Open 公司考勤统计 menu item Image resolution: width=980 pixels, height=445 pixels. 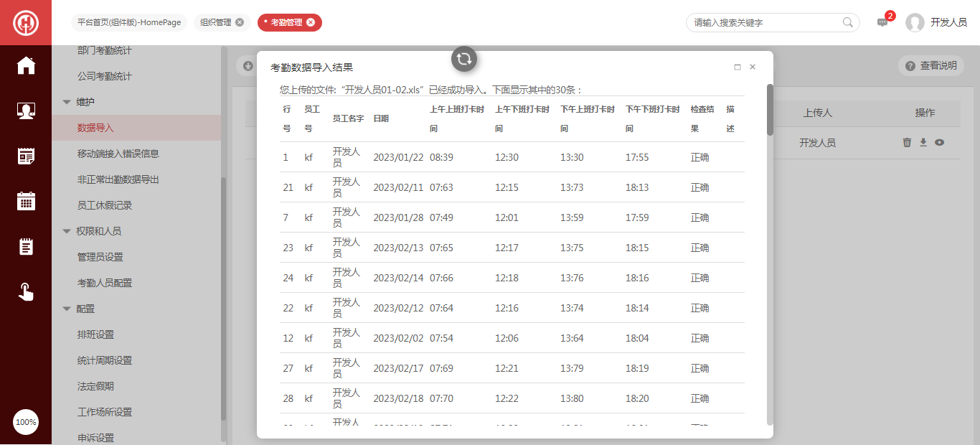(105, 76)
